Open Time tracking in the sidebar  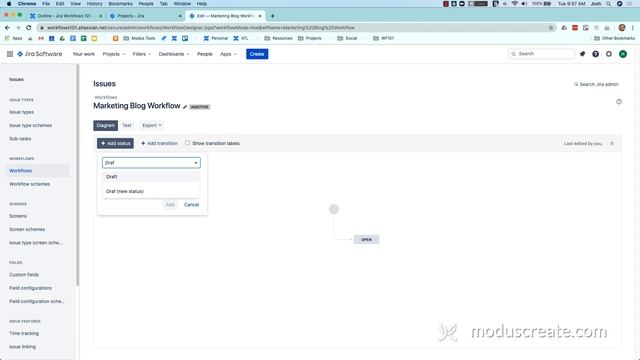point(24,333)
